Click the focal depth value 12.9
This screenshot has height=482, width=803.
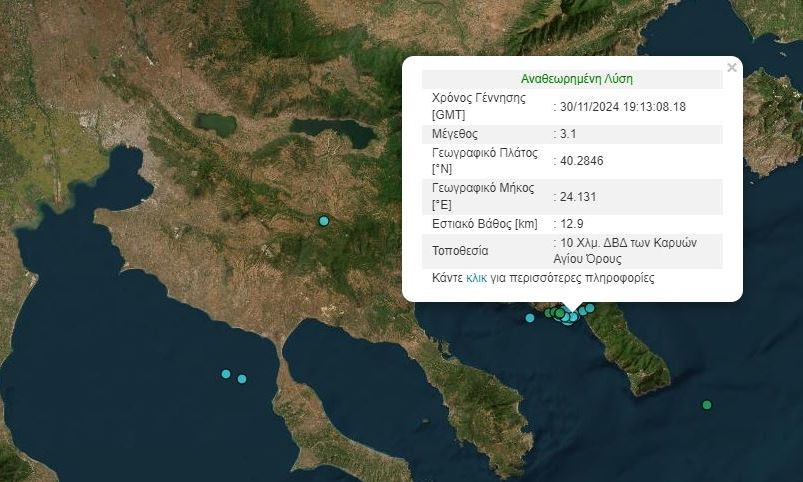click(x=572, y=224)
